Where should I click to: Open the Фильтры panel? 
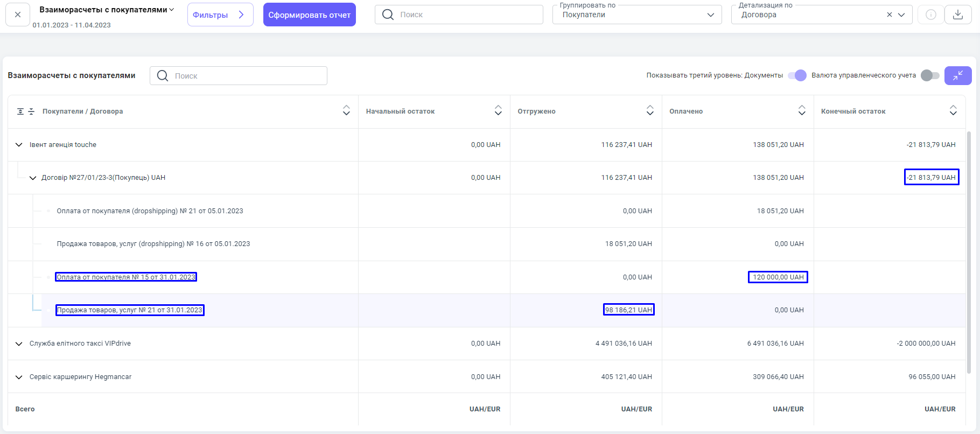tap(220, 15)
